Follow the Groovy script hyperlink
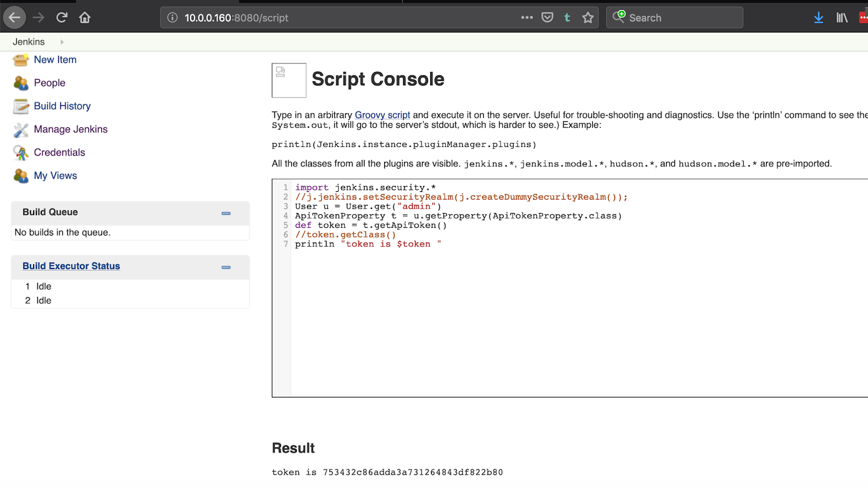 [x=382, y=115]
